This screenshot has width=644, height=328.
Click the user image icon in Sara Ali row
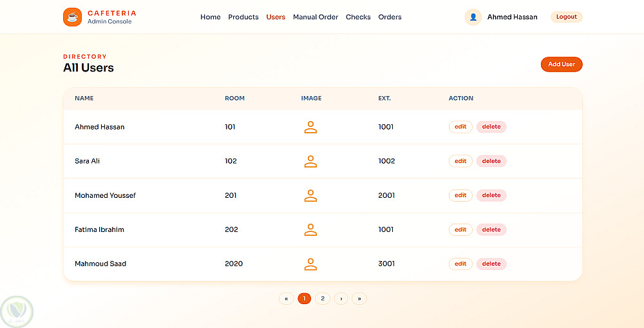click(x=310, y=161)
